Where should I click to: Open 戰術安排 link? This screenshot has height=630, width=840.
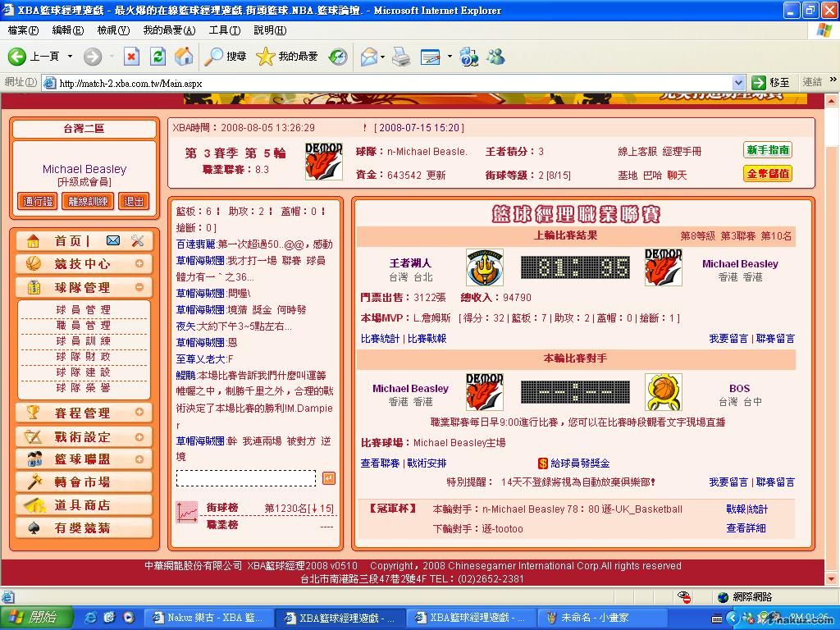(427, 463)
